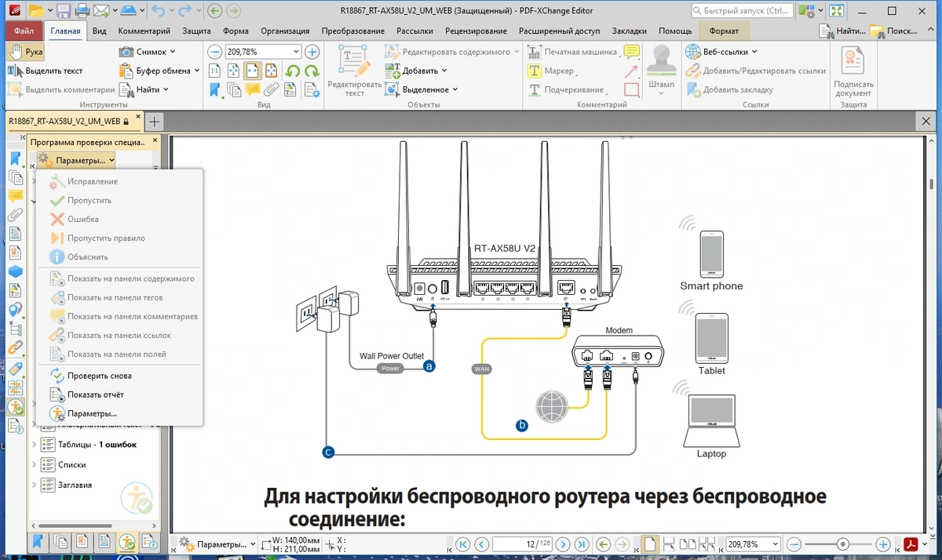Viewport: 942px width, 560px height.
Task: Select the Печатная машинка tool
Action: coord(571,52)
